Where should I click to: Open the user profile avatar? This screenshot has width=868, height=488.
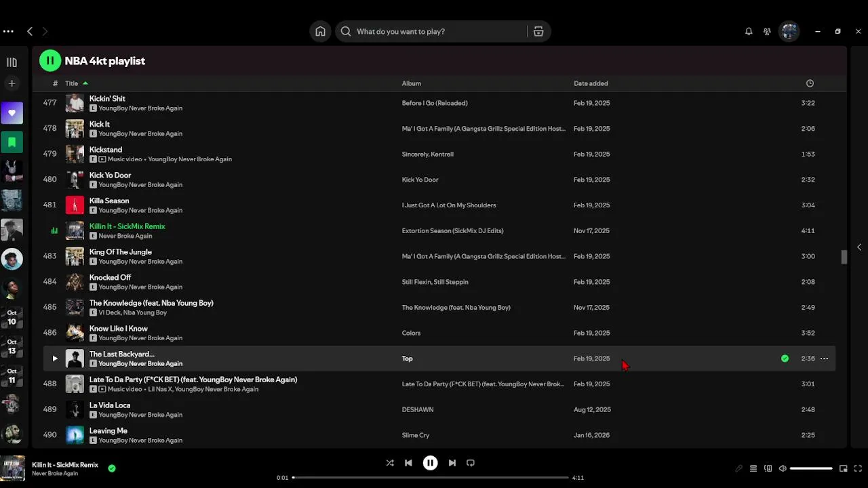click(789, 31)
